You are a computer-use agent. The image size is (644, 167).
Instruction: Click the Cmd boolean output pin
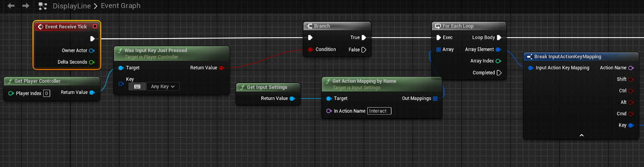[631, 114]
